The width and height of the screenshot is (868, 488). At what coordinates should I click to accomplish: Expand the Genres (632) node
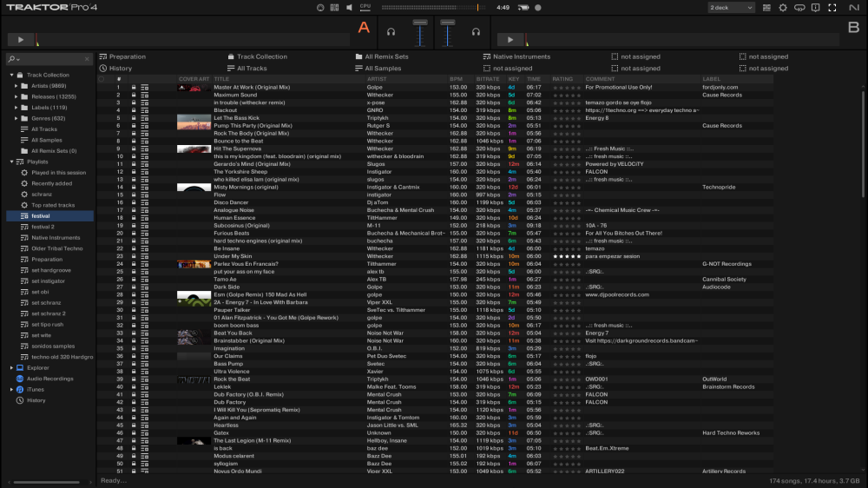(16, 118)
